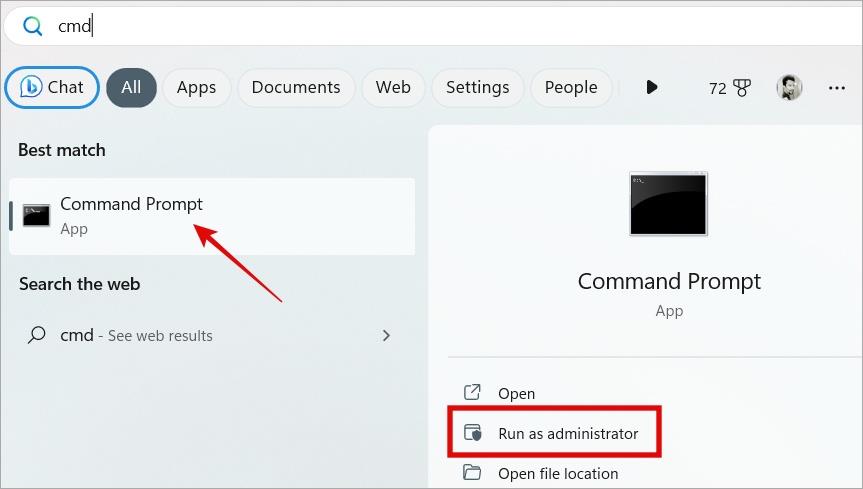Viewport: 863px width, 489px height.
Task: Click the Best match heading
Action: pyautogui.click(x=62, y=150)
